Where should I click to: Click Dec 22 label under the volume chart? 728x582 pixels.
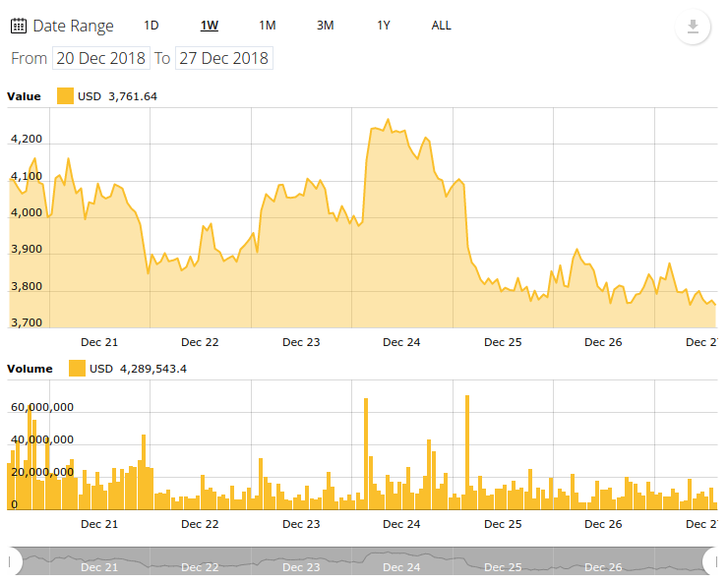[x=200, y=524]
